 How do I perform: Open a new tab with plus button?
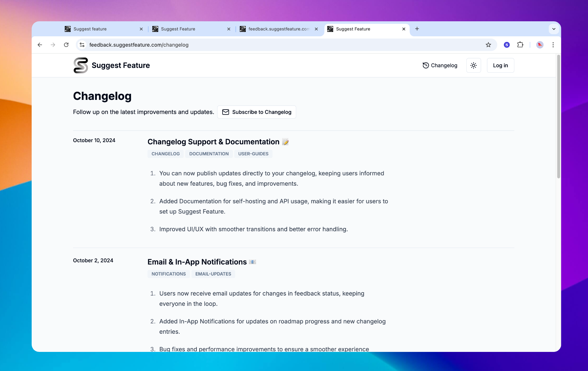point(417,29)
